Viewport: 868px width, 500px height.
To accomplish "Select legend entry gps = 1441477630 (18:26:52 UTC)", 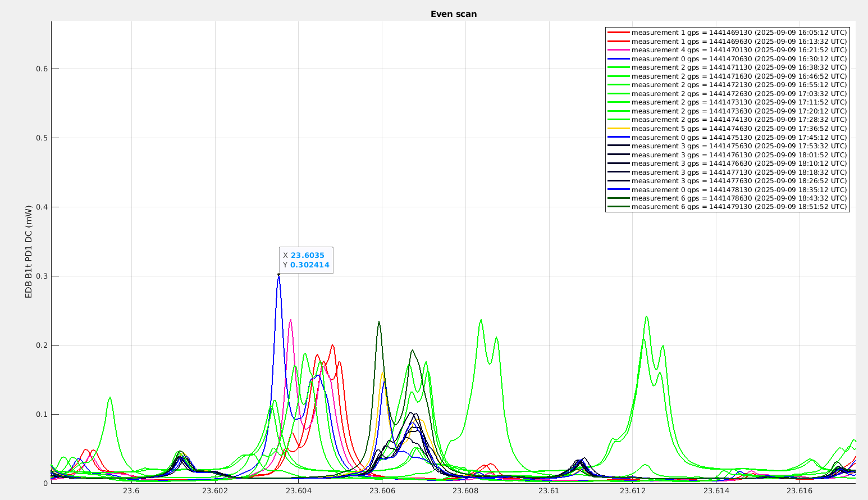I will [727, 181].
